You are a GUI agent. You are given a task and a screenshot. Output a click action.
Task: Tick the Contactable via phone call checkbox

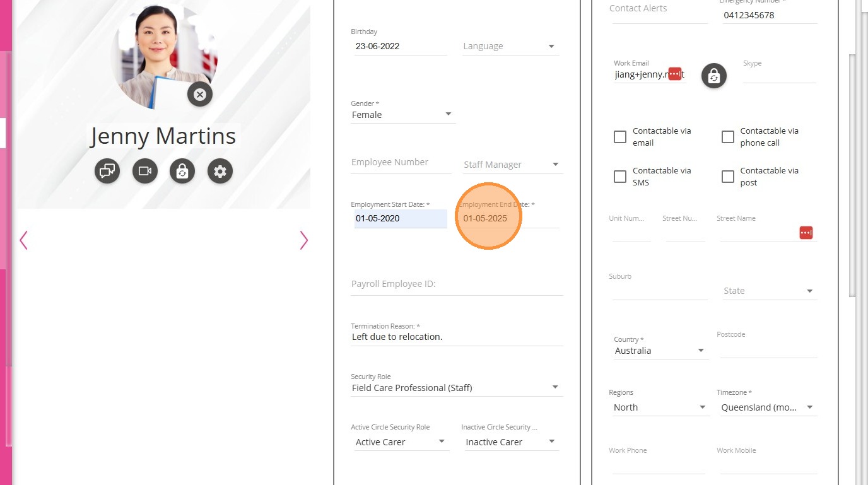coord(728,137)
